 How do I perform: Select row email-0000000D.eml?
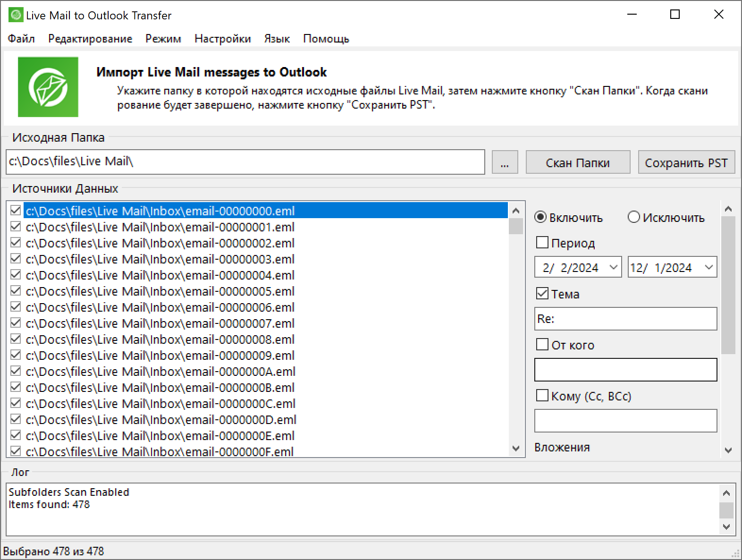point(266,419)
